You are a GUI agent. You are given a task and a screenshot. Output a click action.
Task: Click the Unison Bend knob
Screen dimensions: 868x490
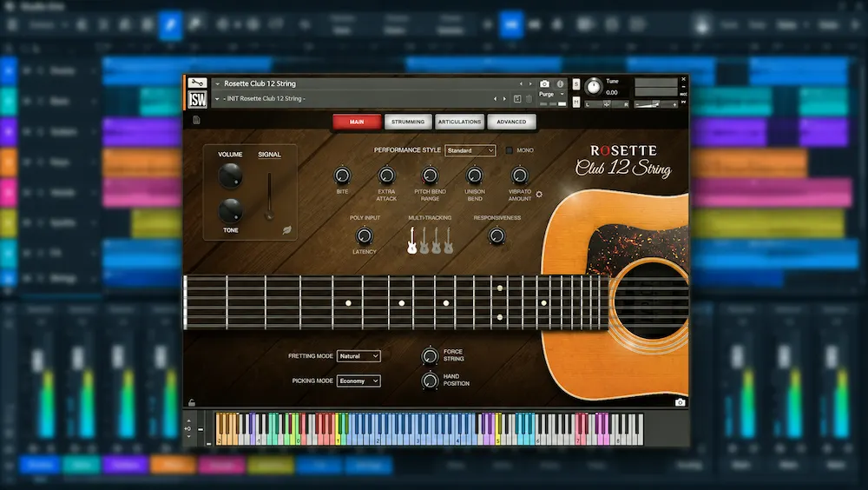pos(475,175)
